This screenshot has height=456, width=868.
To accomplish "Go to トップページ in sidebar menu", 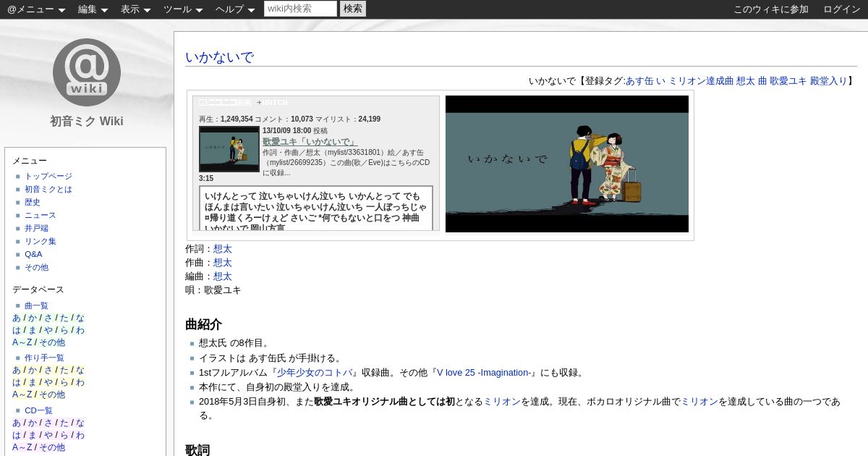I will (48, 176).
